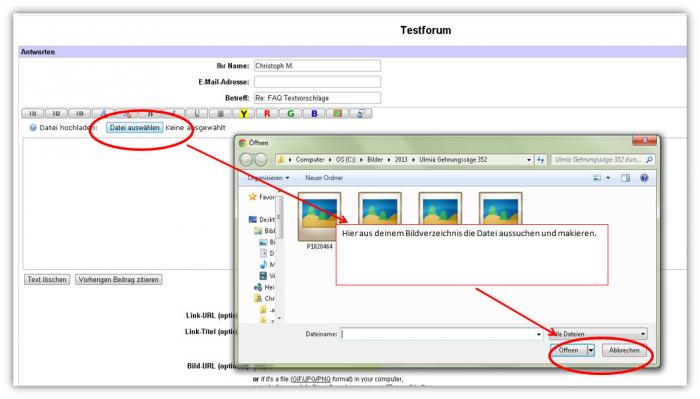This screenshot has height=399, width=700.
Task: Insert an H2 heading from the editor toolbar
Action: pos(56,113)
